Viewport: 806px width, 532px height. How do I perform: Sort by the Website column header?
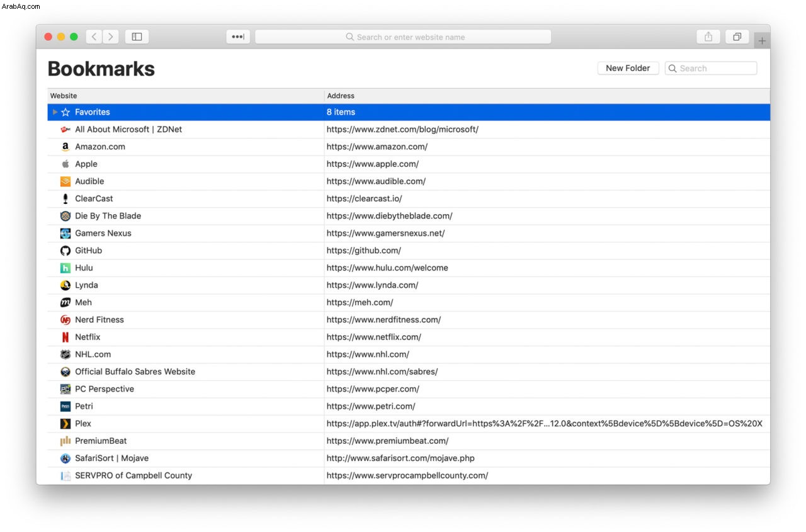pos(186,96)
